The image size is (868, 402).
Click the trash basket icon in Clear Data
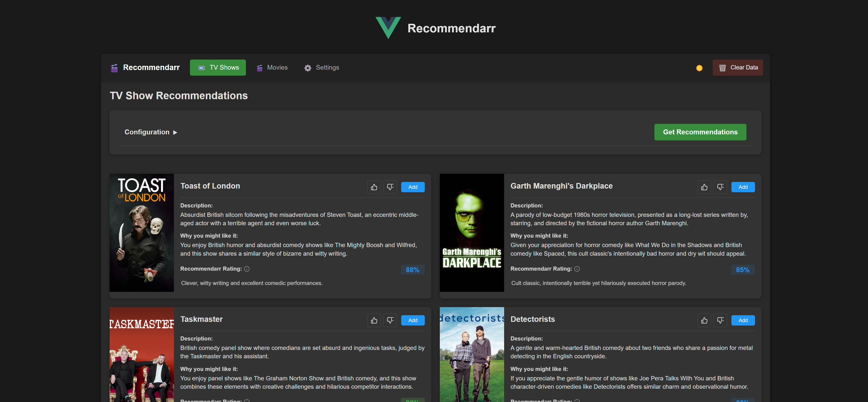[x=722, y=68]
